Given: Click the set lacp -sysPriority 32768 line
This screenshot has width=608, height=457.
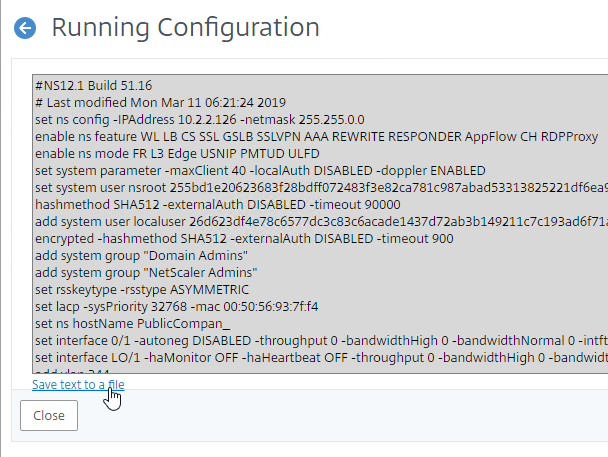Looking at the screenshot, I should (176, 307).
